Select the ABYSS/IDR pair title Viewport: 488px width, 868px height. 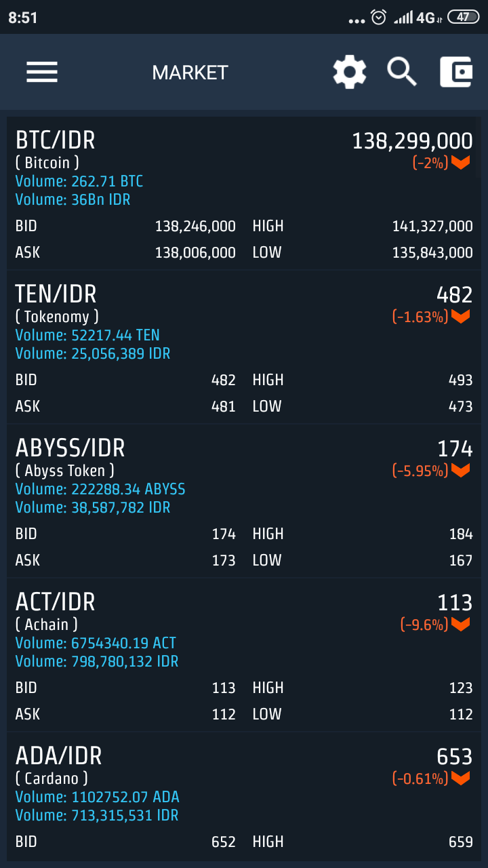click(x=70, y=448)
